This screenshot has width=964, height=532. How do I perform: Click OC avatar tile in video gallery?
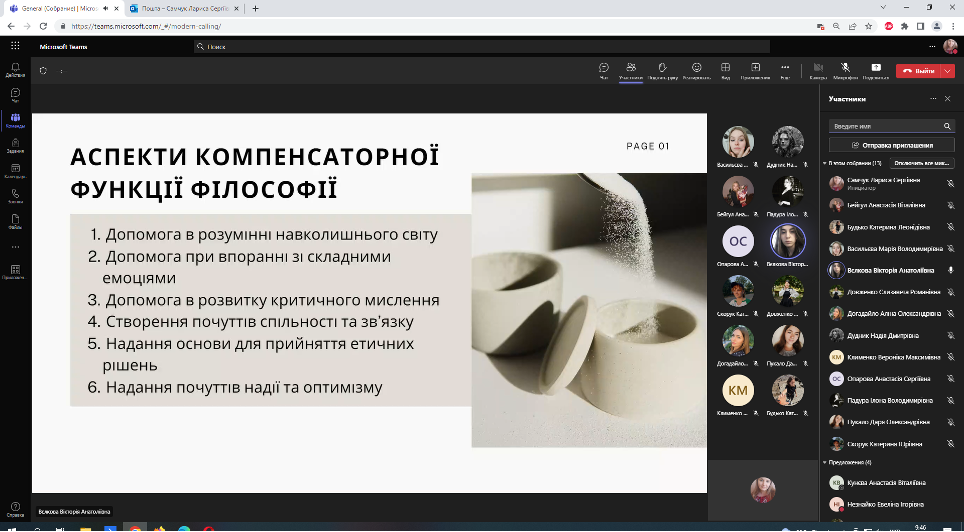(x=738, y=242)
